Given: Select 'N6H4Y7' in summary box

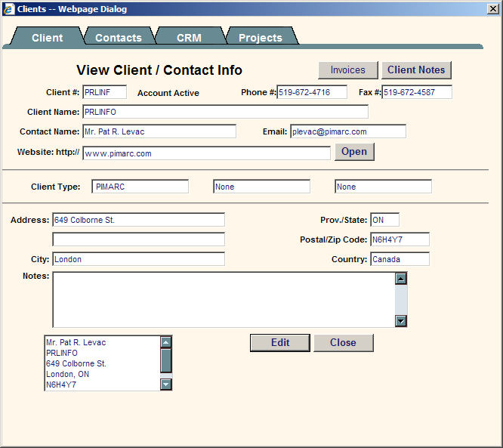Looking at the screenshot, I should pyautogui.click(x=61, y=385).
